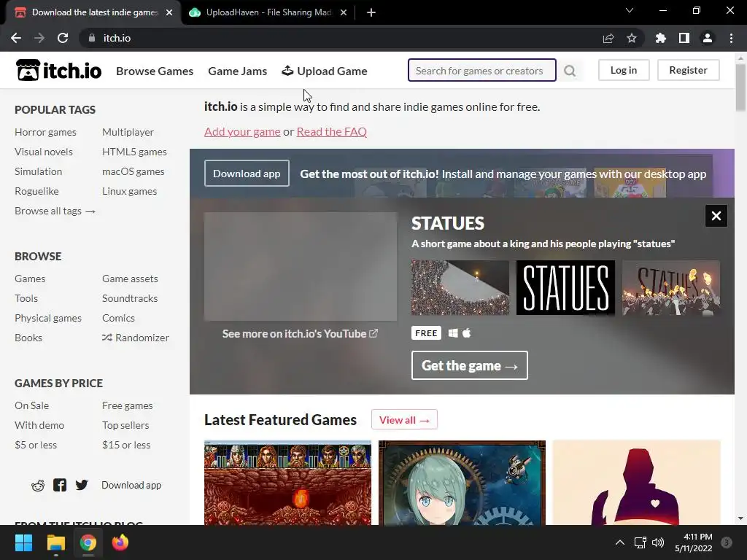Open Game Jams in the navigation
Screen dimensions: 747x560
pyautogui.click(x=238, y=71)
